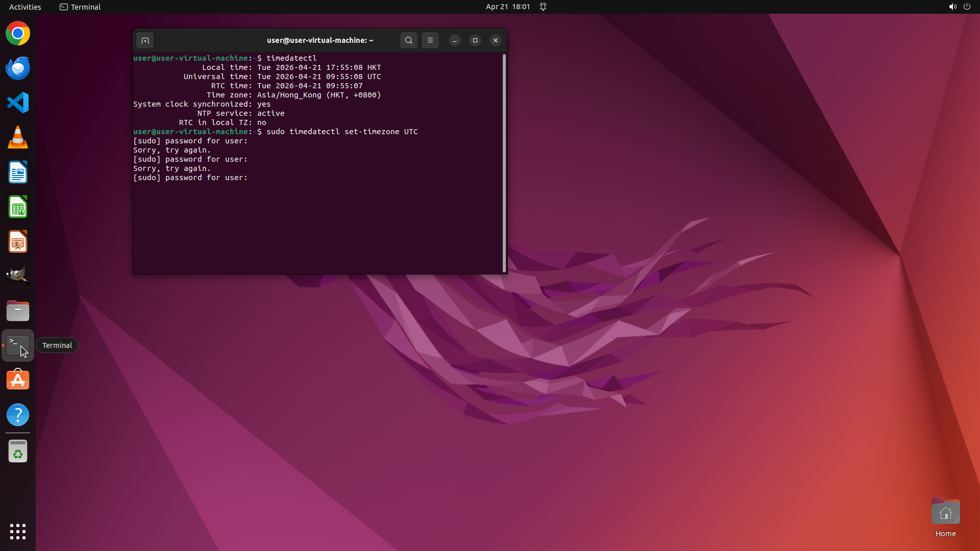Open the Trash from the dock
Viewport: 980px width, 551px height.
point(18,452)
